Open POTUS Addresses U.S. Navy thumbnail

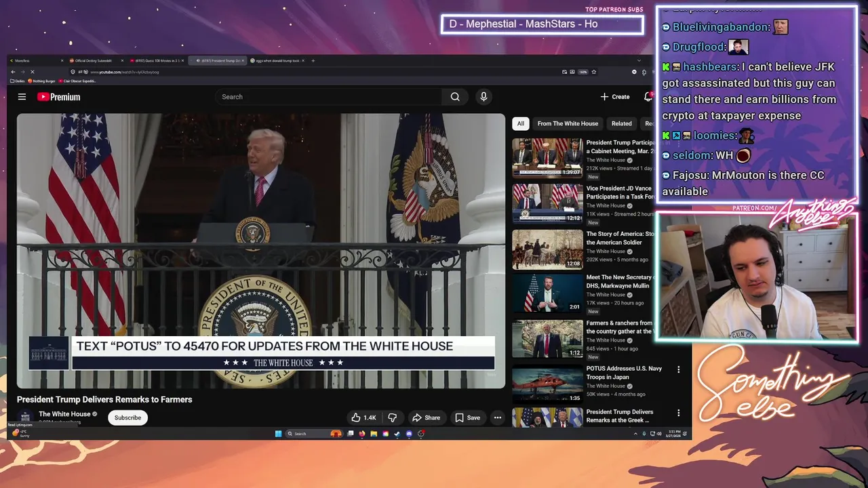(x=547, y=384)
